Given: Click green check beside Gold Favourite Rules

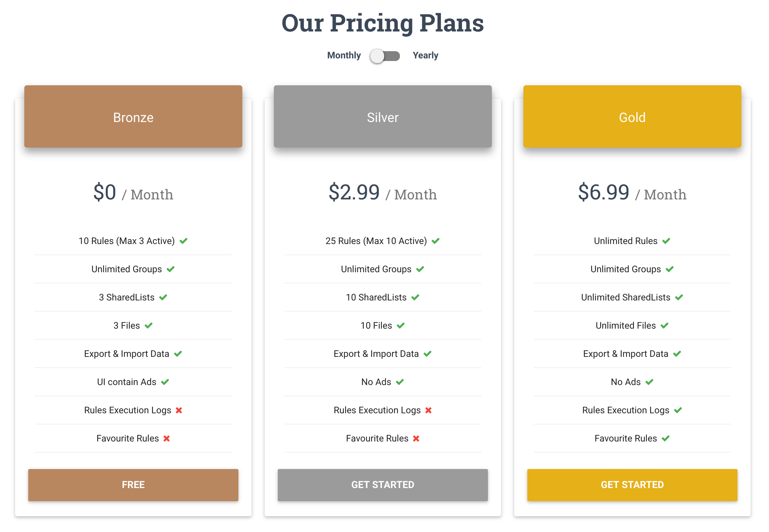Looking at the screenshot, I should (666, 439).
